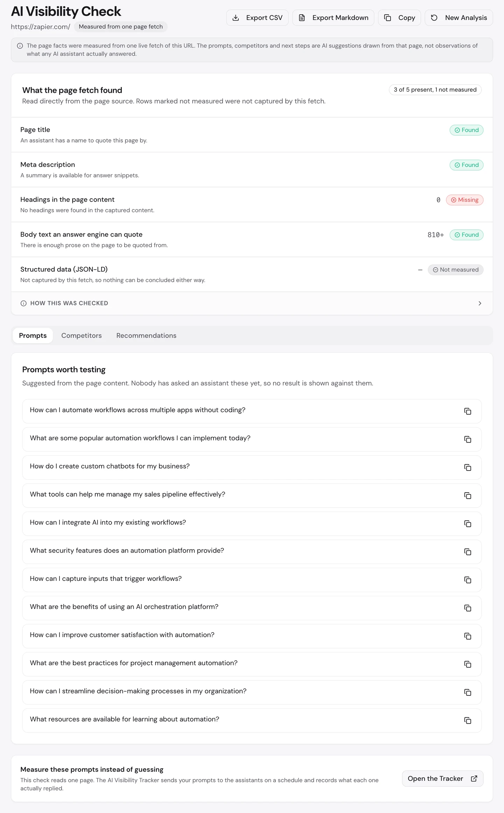
Task: Copy the 'security features' prompt
Action: [x=468, y=552]
